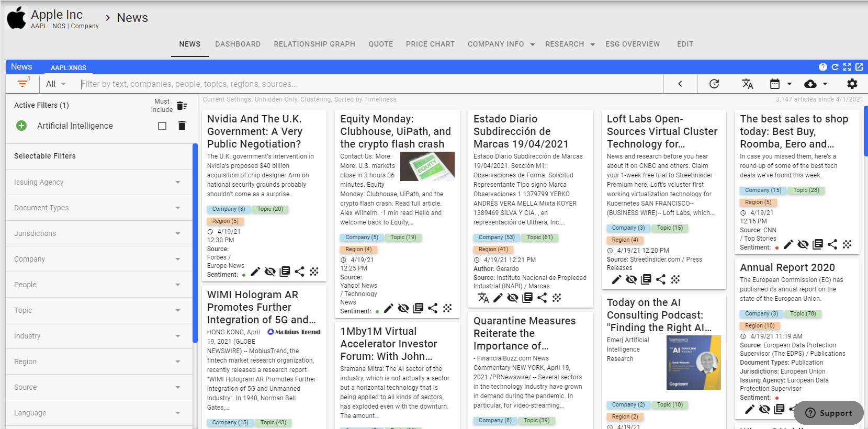Click Topic (19) tag on Equity Monday

point(403,238)
